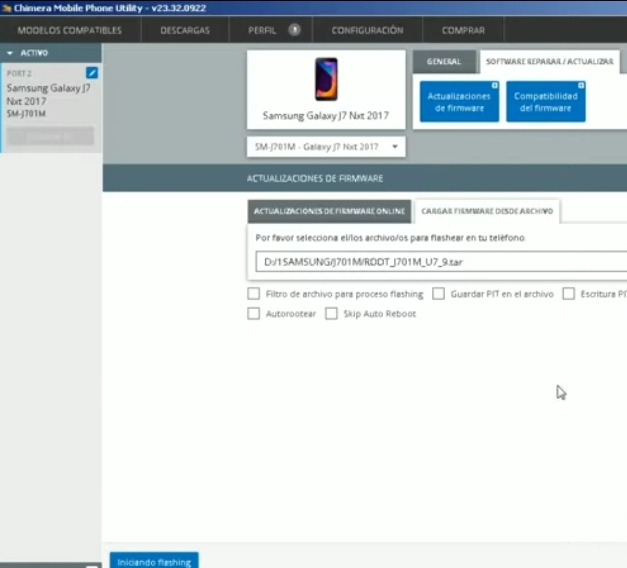Switch to Actualizaciones de firmware online tab

(329, 211)
